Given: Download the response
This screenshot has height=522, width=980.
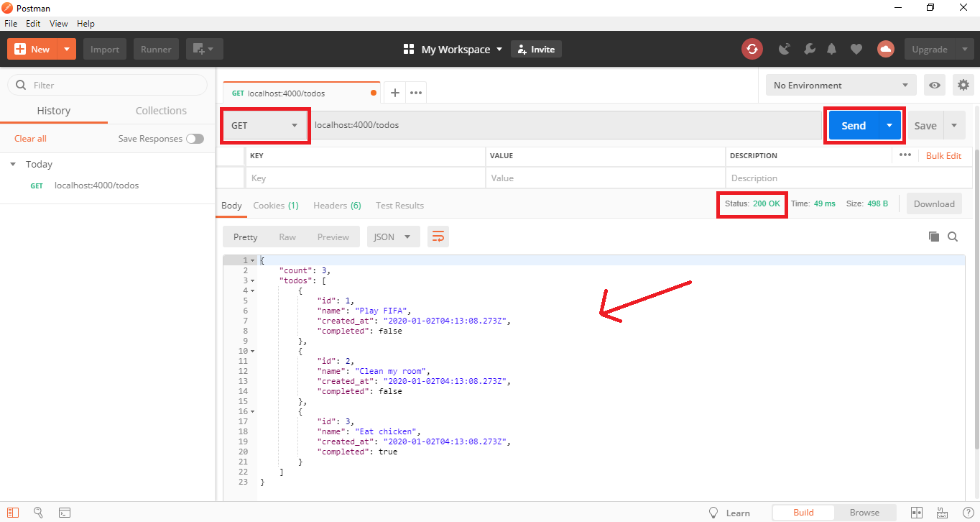Looking at the screenshot, I should (934, 203).
